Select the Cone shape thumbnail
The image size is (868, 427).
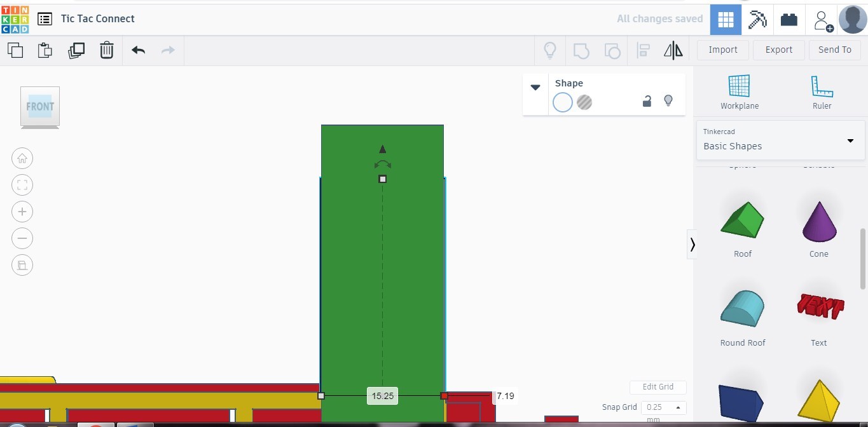(818, 222)
